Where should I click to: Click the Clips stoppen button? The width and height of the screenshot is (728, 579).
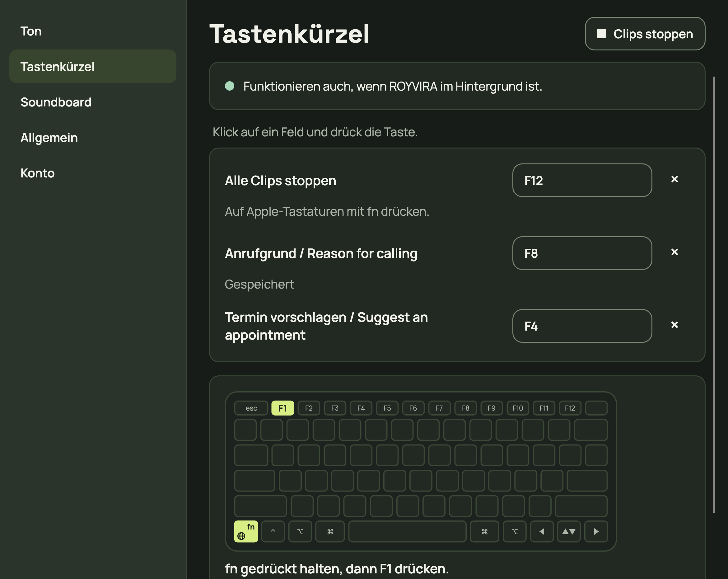click(645, 34)
